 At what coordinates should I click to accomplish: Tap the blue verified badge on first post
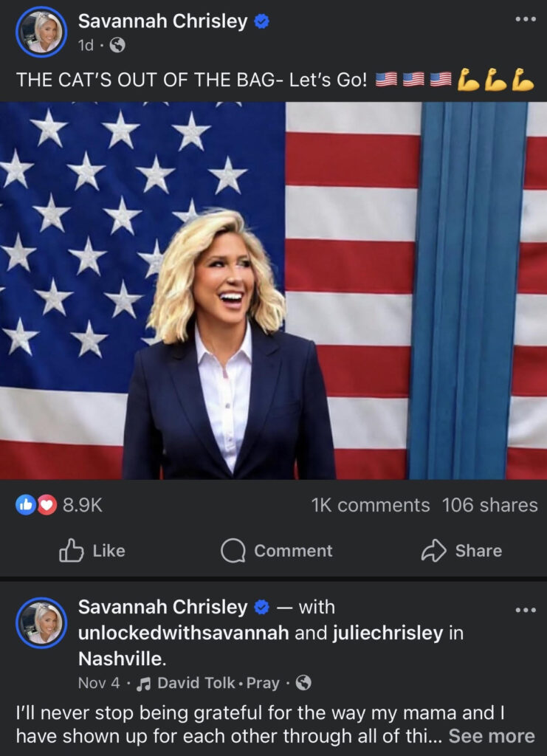261,21
